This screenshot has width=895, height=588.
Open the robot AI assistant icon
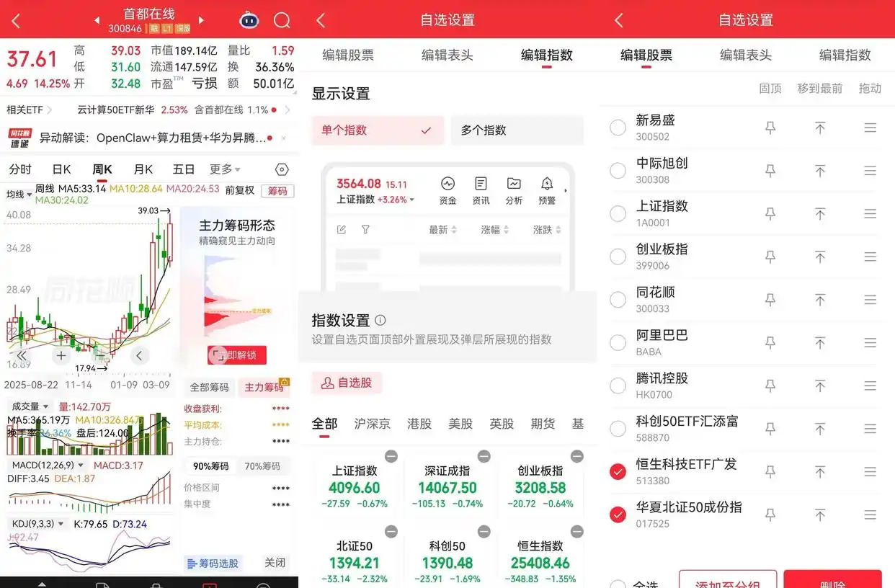tap(249, 20)
